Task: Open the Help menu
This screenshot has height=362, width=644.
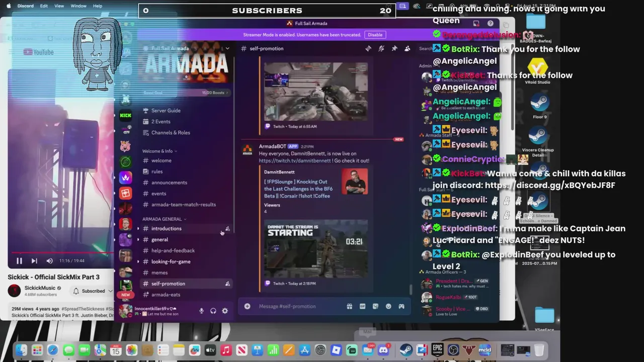Action: (x=98, y=6)
